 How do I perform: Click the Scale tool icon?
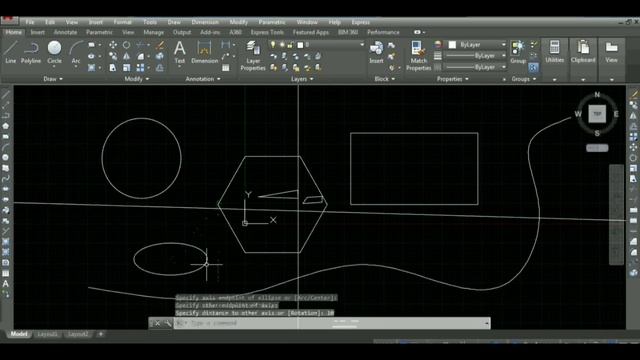127,68
